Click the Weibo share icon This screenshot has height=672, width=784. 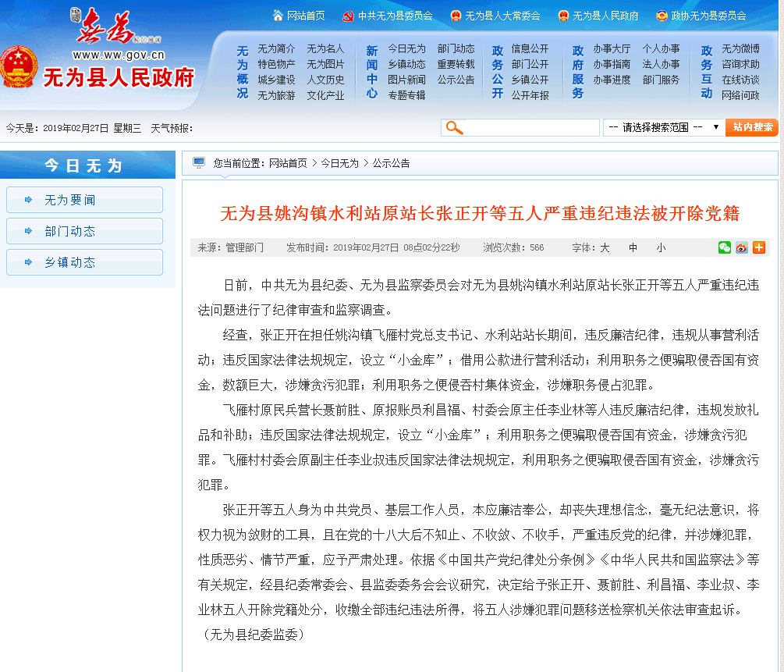click(x=742, y=247)
